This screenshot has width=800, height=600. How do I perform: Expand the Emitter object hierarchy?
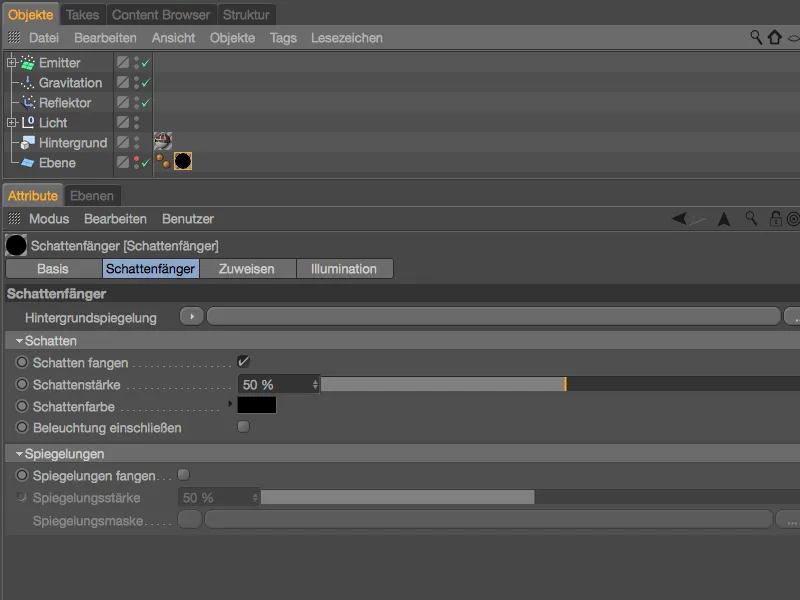[x=10, y=61]
